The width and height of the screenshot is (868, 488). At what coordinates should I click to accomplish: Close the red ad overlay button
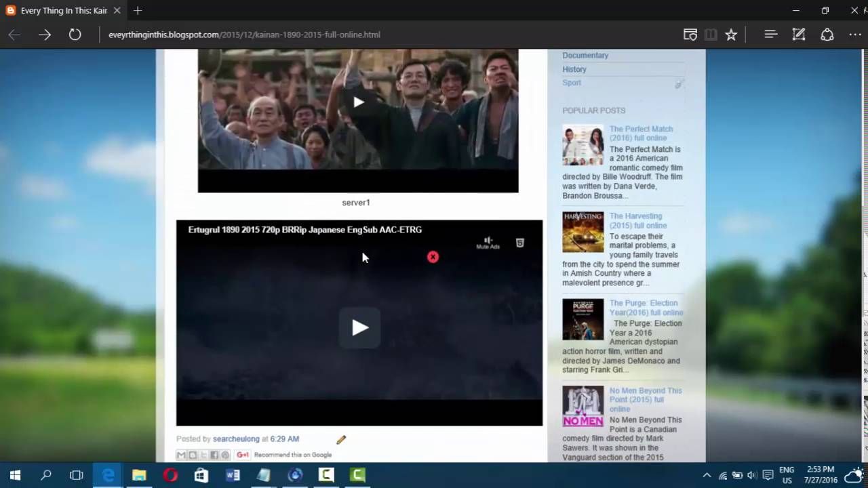click(433, 257)
